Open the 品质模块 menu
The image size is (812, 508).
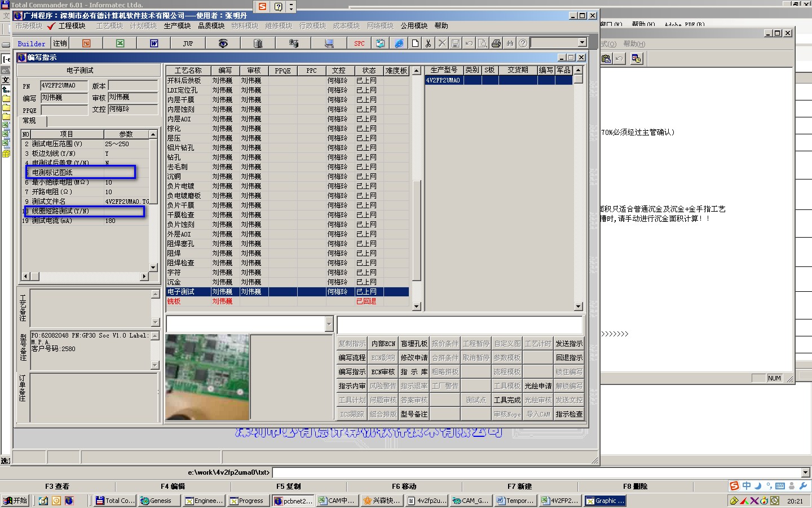point(211,26)
